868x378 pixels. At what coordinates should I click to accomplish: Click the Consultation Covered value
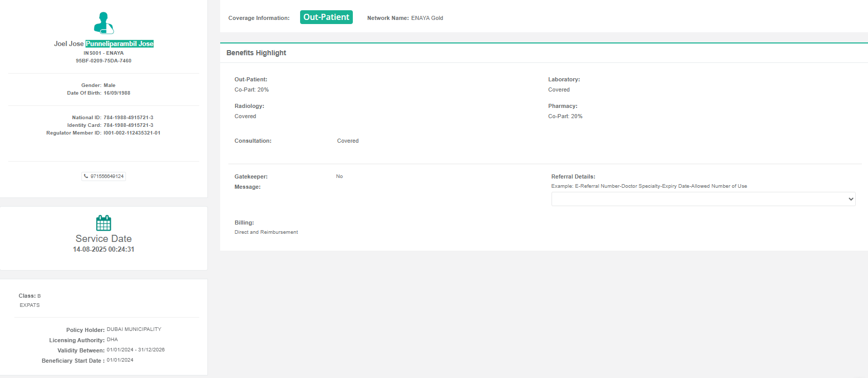click(x=348, y=141)
